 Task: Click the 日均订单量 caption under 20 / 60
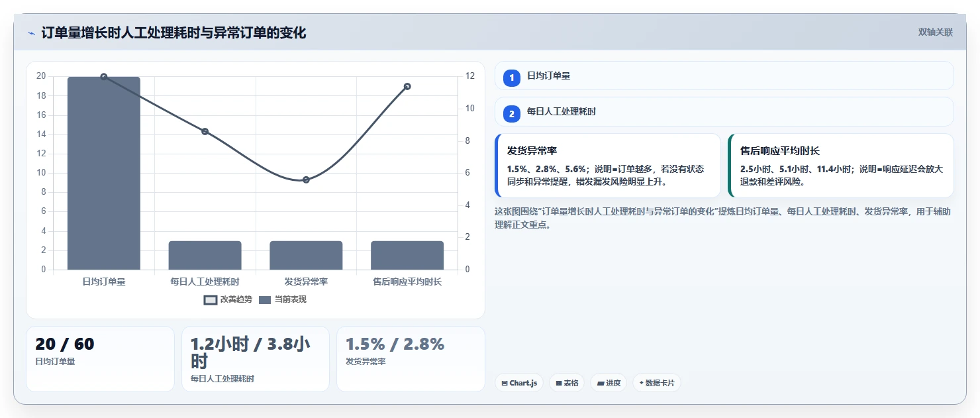(55, 362)
